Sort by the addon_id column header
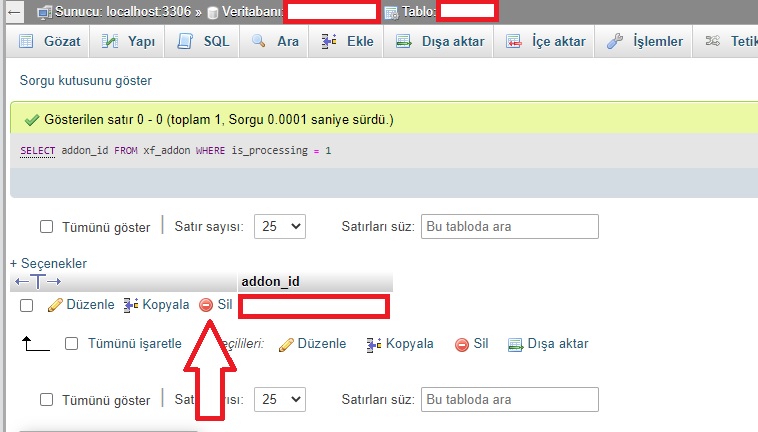Viewport: 758px width, 432px height. 270,282
